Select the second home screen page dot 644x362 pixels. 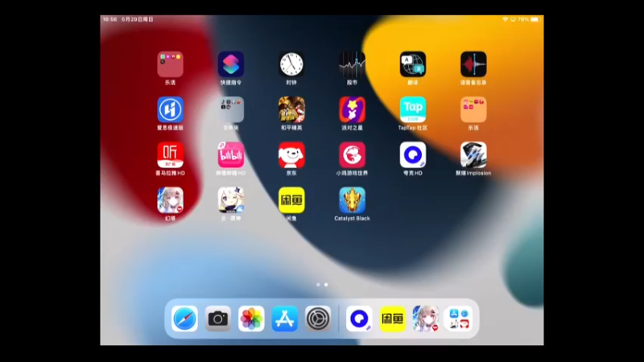(326, 285)
